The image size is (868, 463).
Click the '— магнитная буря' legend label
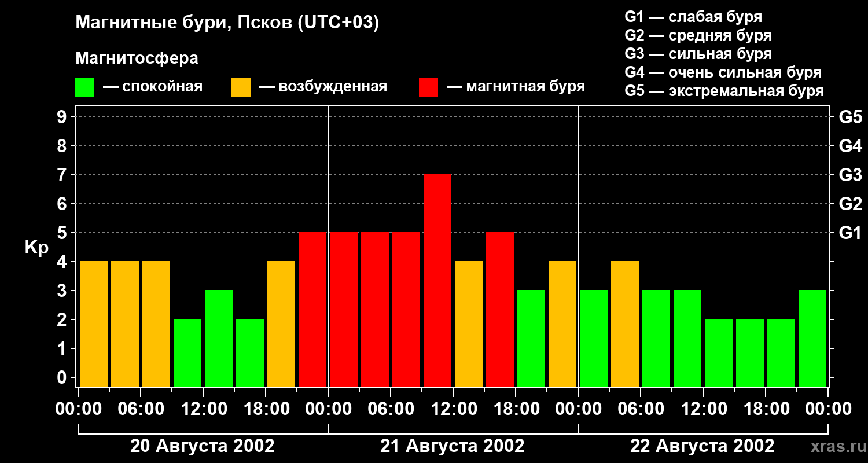point(516,87)
